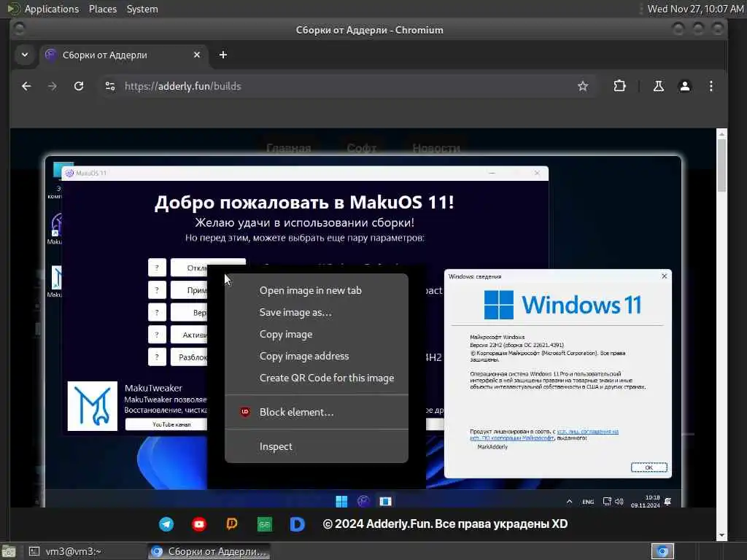Screen dimensions: 747x560
Task: Click the clock Wed Nov 27 in panel
Action: click(695, 9)
